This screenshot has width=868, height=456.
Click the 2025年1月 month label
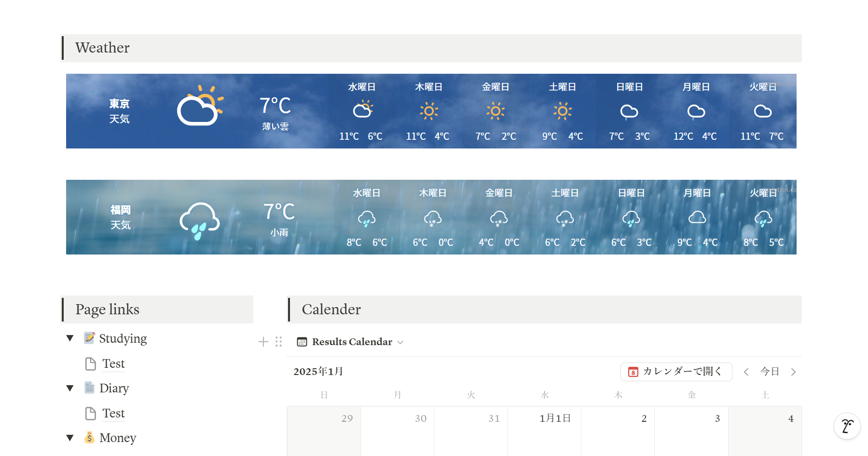point(318,371)
